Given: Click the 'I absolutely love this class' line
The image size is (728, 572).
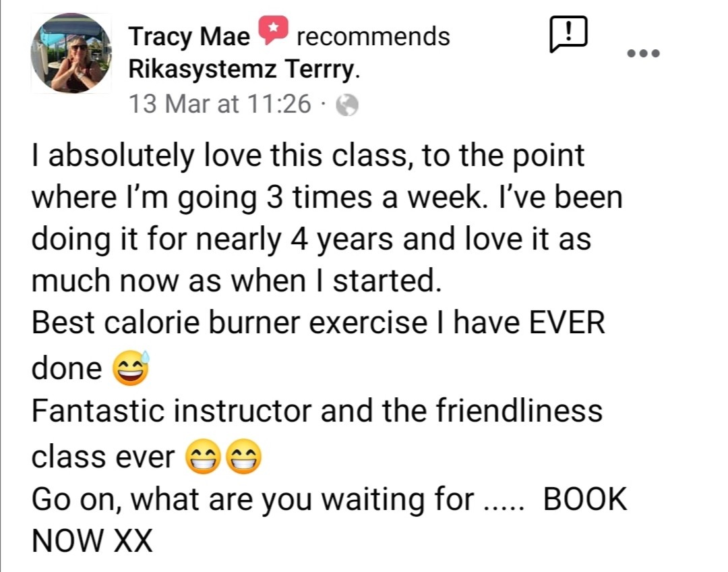Looking at the screenshot, I should [x=308, y=155].
